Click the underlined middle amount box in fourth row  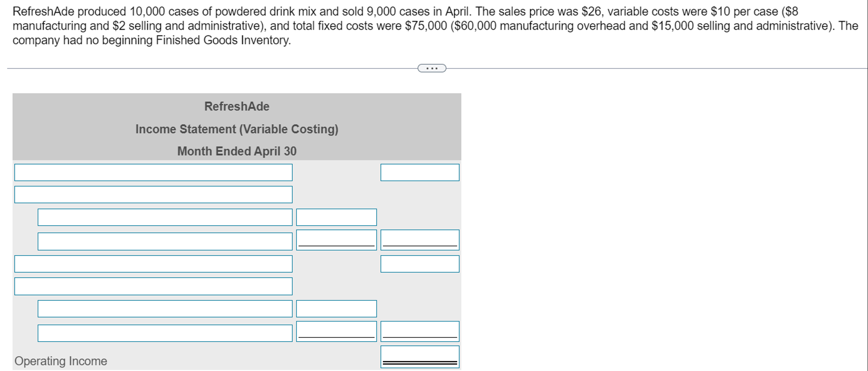(x=336, y=240)
